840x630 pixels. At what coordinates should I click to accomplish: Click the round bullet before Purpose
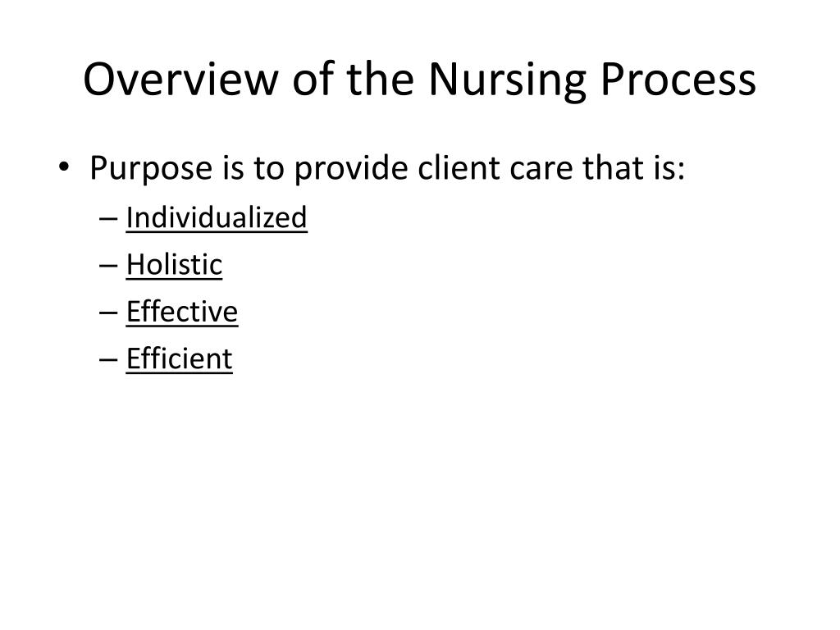point(64,167)
